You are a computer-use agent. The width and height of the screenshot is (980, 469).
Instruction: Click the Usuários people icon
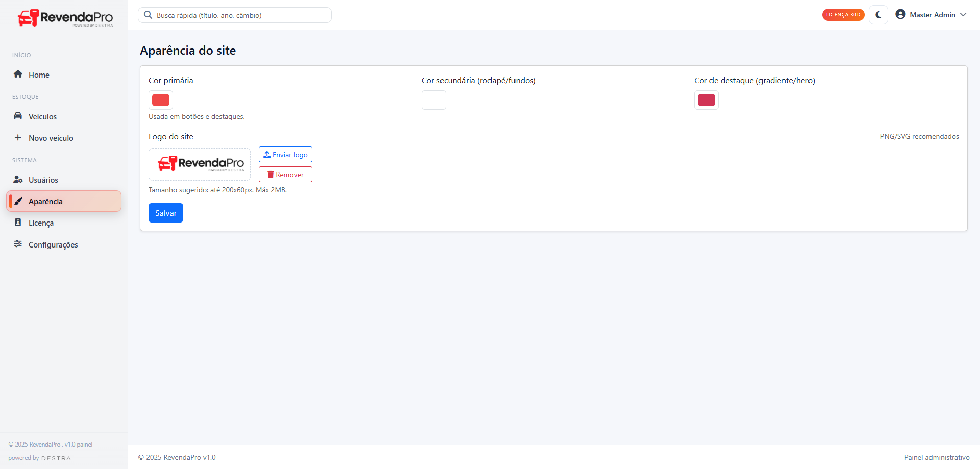(18, 180)
